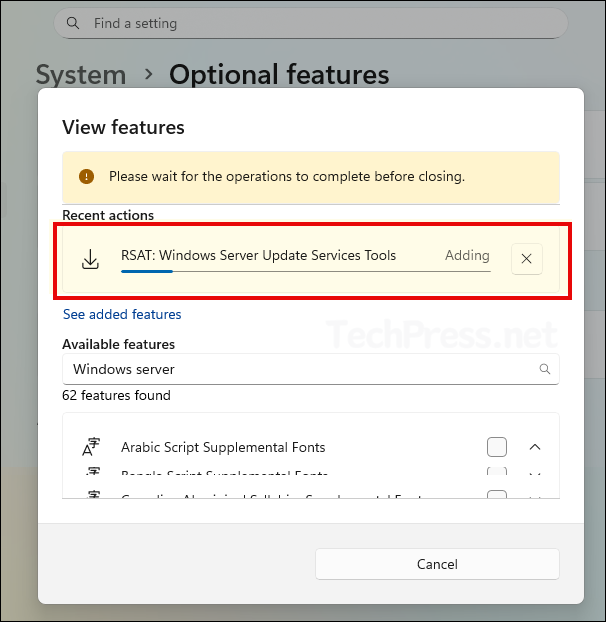Check the Arabic Script Supplemental Fonts checkbox

pyautogui.click(x=497, y=447)
